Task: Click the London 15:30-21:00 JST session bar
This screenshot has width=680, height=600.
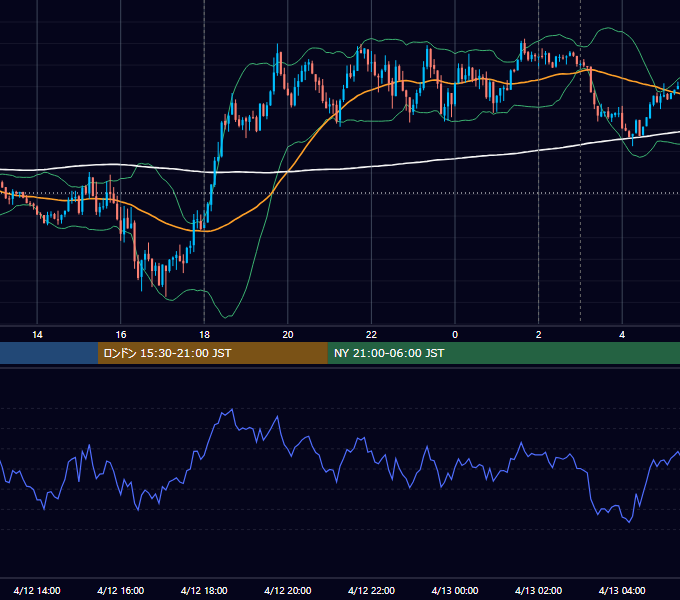Action: 212,353
